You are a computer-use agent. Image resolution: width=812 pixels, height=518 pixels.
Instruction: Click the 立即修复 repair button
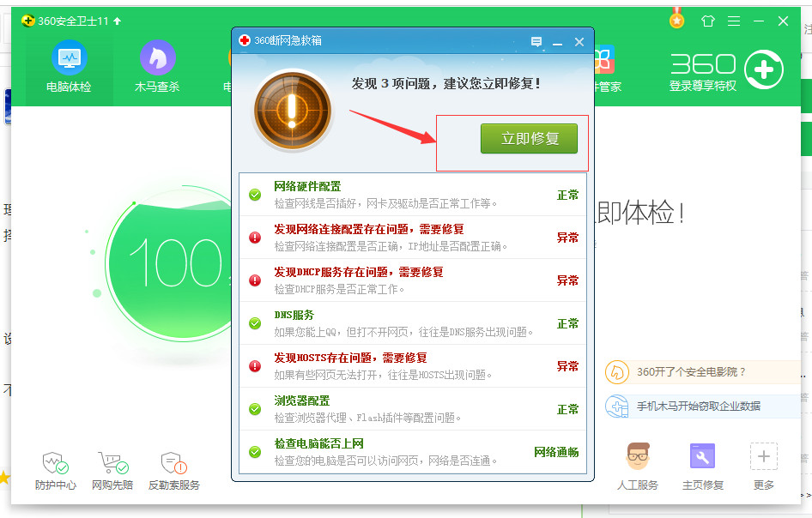[x=529, y=138]
